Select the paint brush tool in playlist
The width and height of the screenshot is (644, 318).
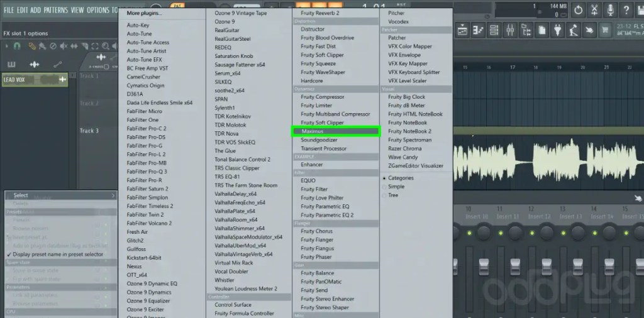pos(42,47)
